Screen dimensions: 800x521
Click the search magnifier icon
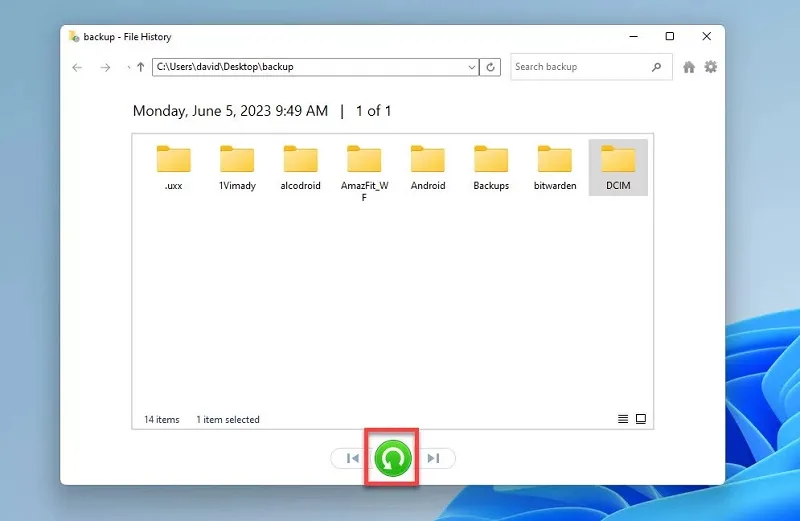click(x=657, y=67)
